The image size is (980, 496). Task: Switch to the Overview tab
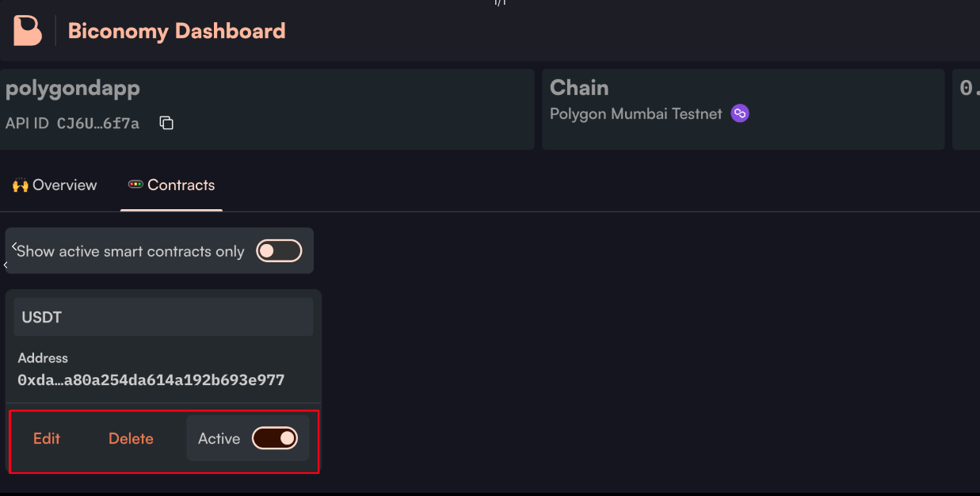tap(64, 185)
